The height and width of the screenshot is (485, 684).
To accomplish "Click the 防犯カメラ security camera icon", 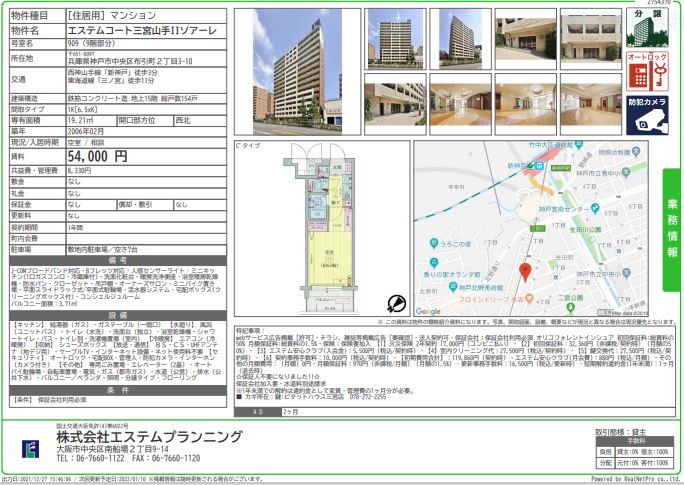I will [647, 115].
